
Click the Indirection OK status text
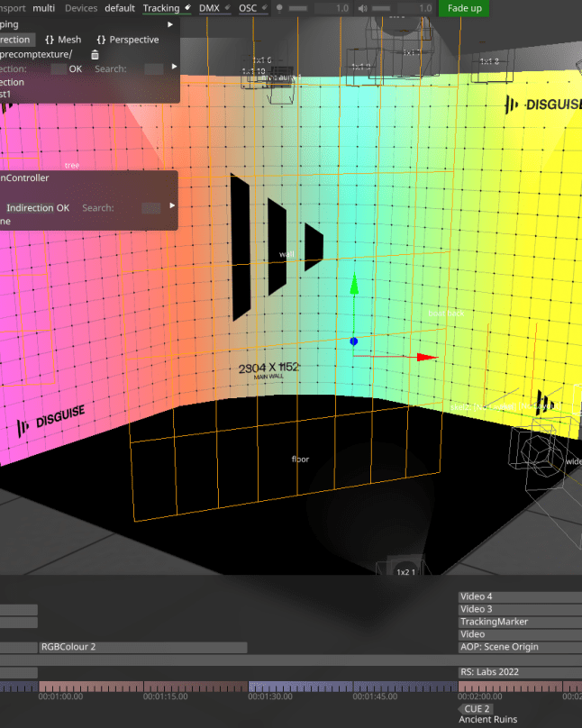click(38, 208)
